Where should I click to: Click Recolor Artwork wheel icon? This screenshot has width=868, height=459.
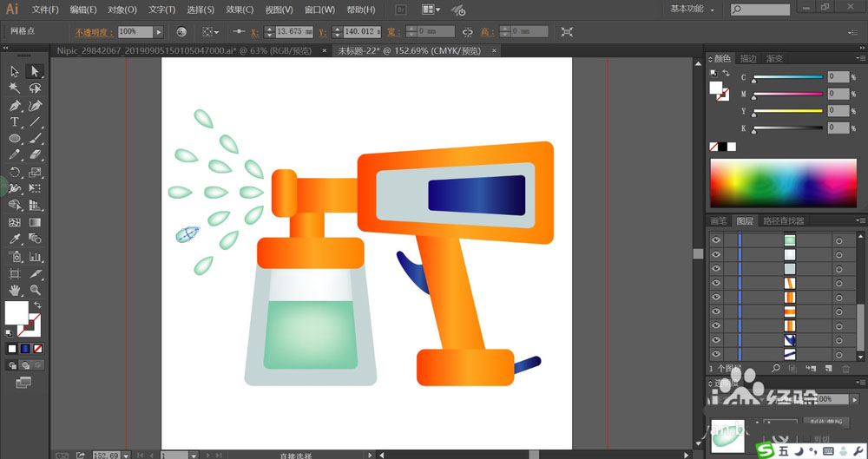pyautogui.click(x=181, y=32)
